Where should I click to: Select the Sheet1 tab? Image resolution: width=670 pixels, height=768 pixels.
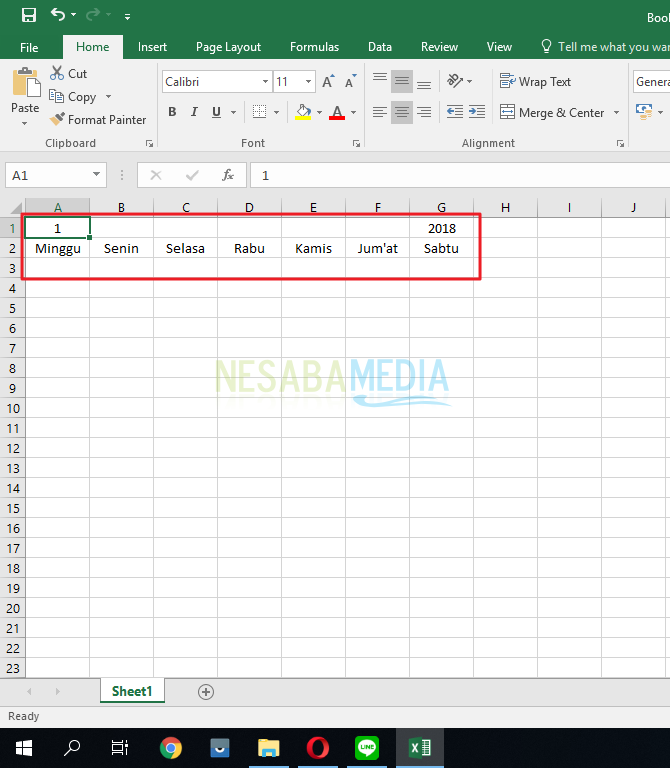[x=132, y=691]
